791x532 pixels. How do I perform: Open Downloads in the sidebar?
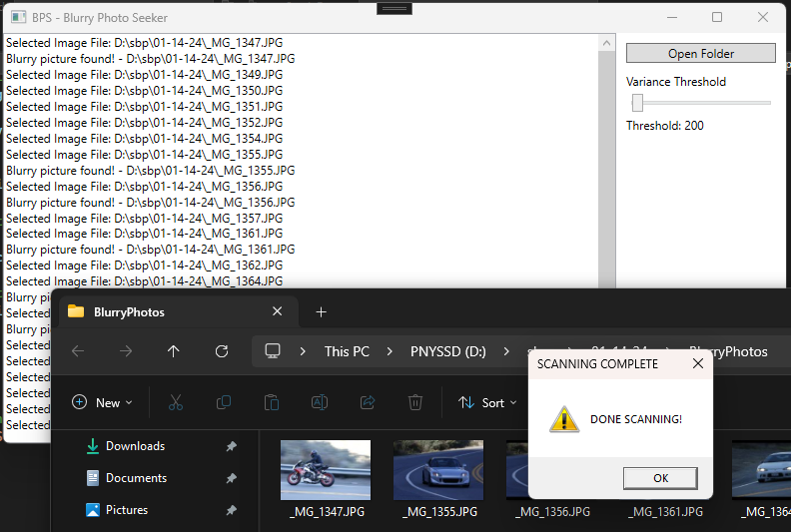[135, 446]
